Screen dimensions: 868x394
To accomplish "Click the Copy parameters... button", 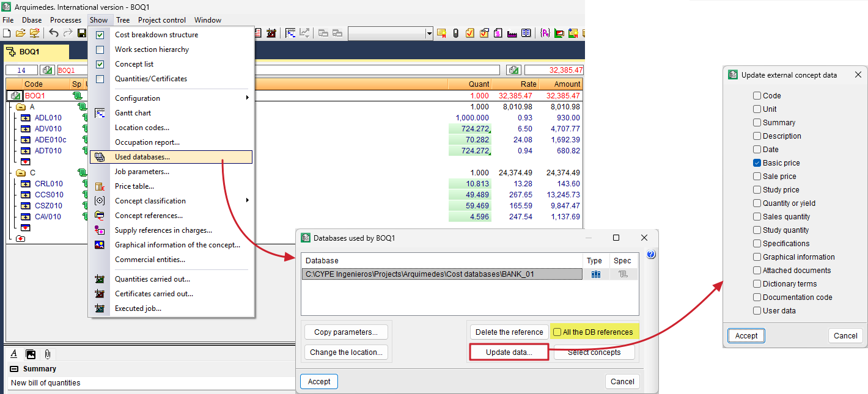I will [x=346, y=332].
